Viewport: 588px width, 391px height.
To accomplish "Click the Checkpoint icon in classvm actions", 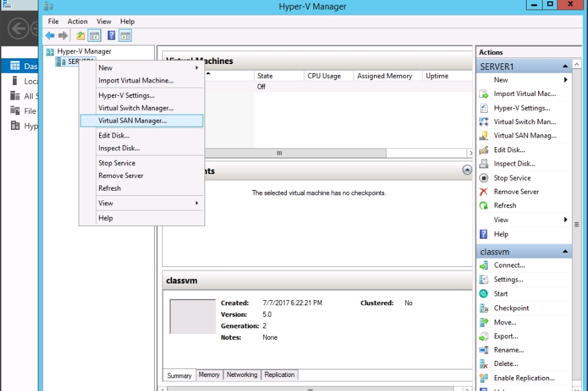I will tap(484, 308).
